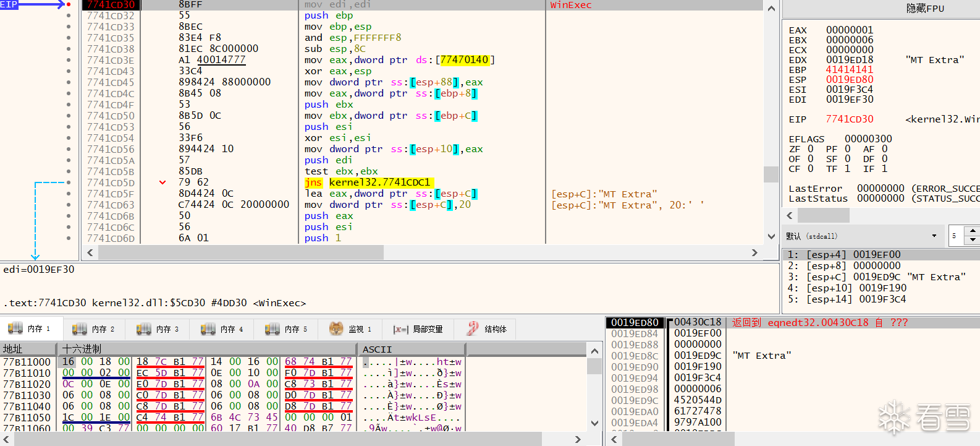This screenshot has height=446, width=980.
Task: Click the disassembly horizontal scrollbar thumb
Action: (241, 252)
